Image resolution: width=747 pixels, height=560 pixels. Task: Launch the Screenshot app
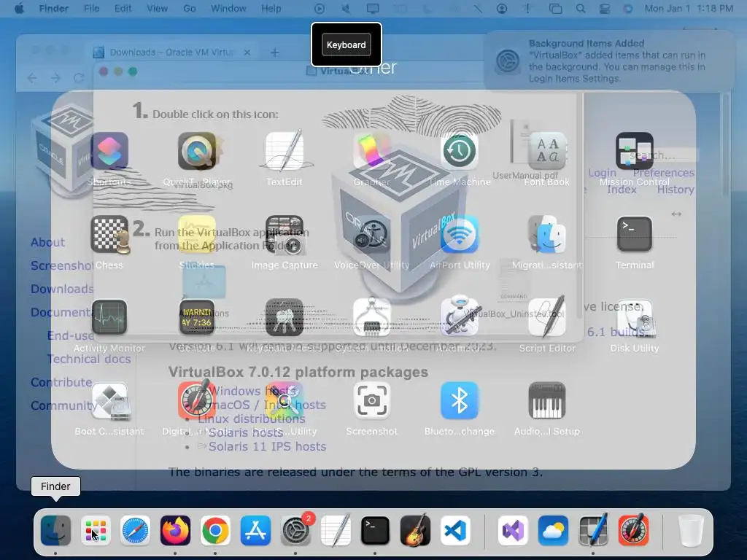pyautogui.click(x=372, y=400)
